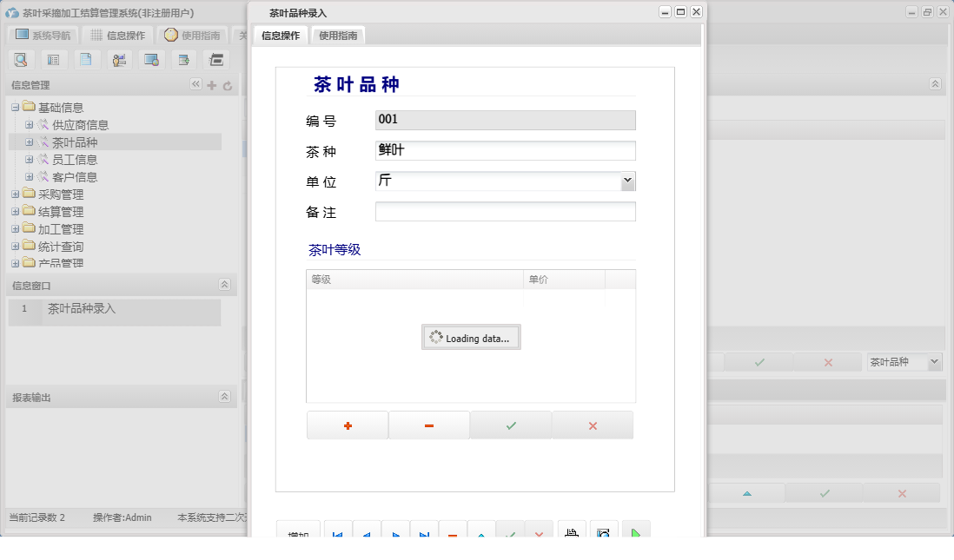
Task: Collapse the 信息窗口 panel
Action: [224, 285]
